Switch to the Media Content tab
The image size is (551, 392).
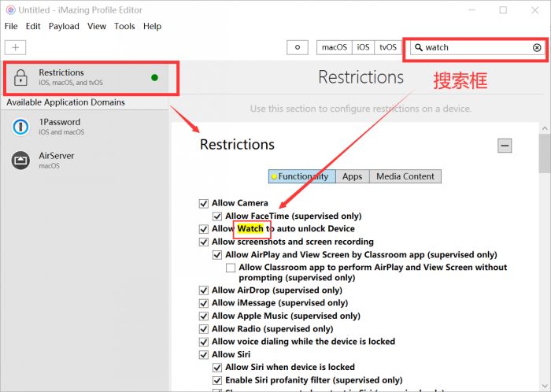click(x=405, y=176)
